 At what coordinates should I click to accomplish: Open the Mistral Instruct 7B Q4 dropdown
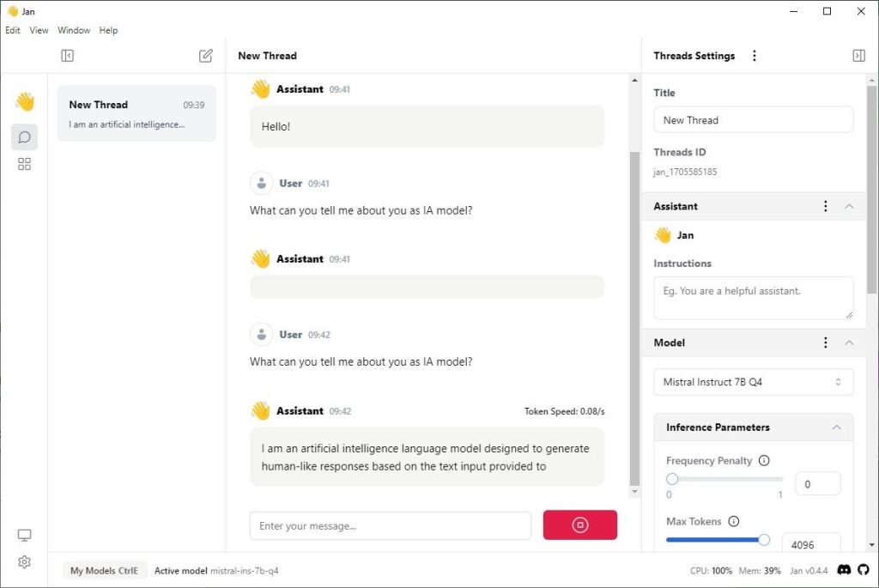[x=753, y=382]
